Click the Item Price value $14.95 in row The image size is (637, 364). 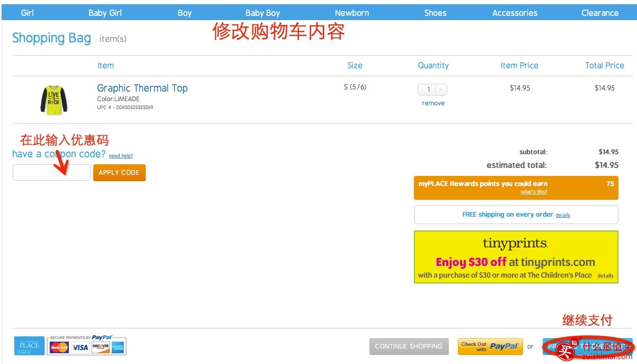click(520, 88)
